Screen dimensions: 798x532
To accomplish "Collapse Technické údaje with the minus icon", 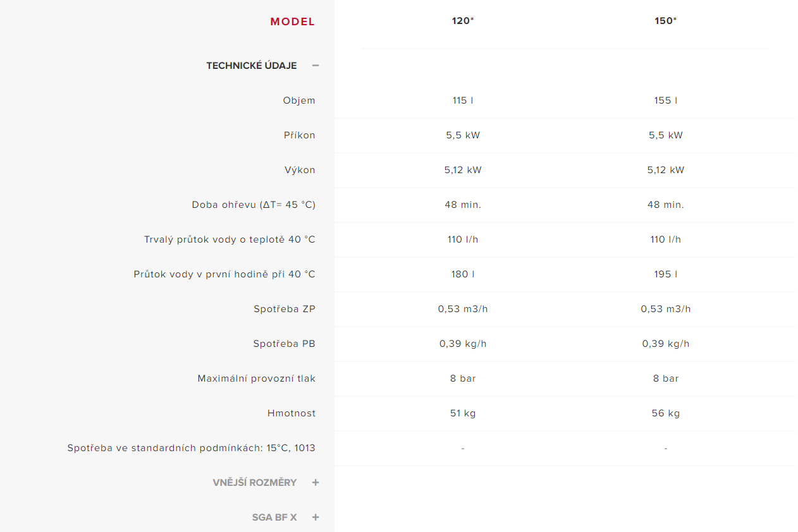I will (316, 66).
